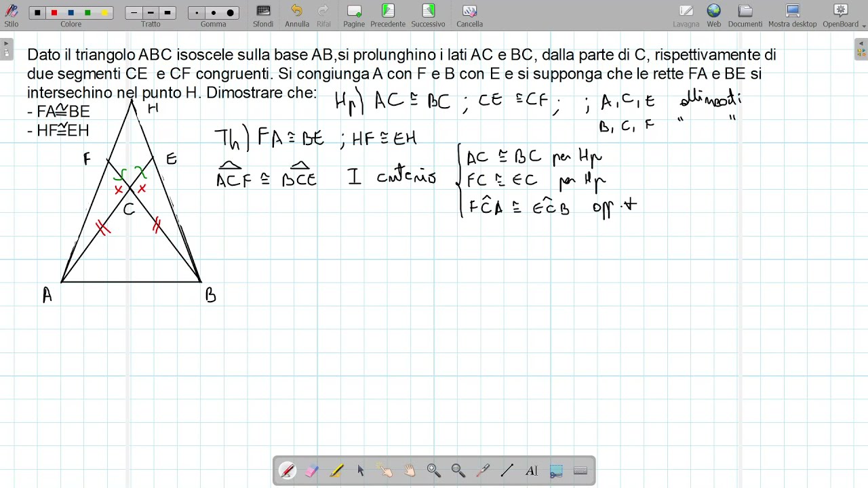Go to the previous page (Precedente)
The height and width of the screenshot is (488, 868).
pos(388,15)
